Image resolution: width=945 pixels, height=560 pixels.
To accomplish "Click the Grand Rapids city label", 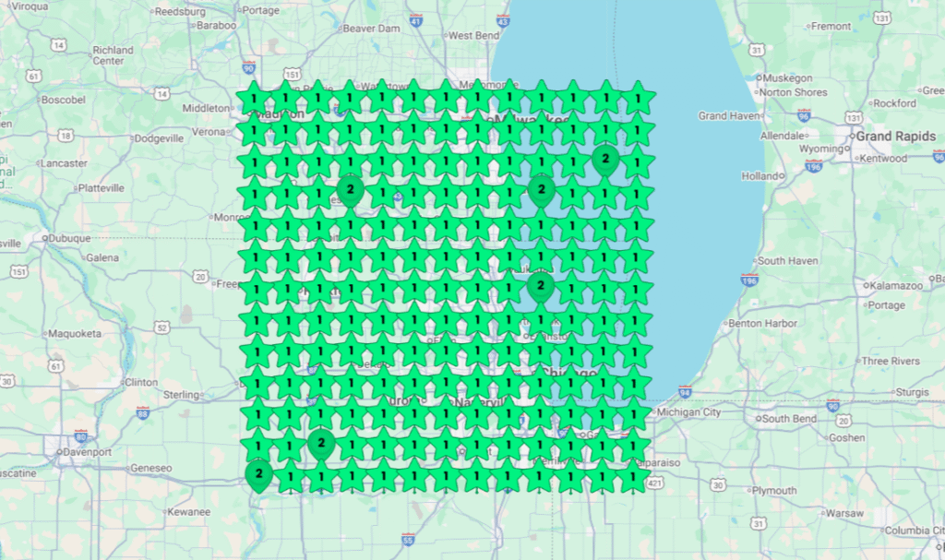I will (895, 137).
